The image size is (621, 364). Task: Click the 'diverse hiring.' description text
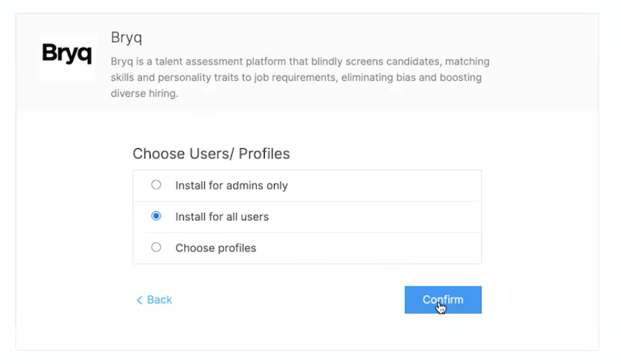[144, 94]
